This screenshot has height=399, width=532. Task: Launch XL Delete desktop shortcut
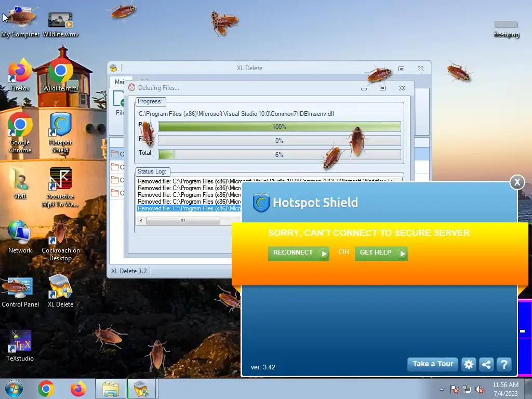tap(60, 291)
